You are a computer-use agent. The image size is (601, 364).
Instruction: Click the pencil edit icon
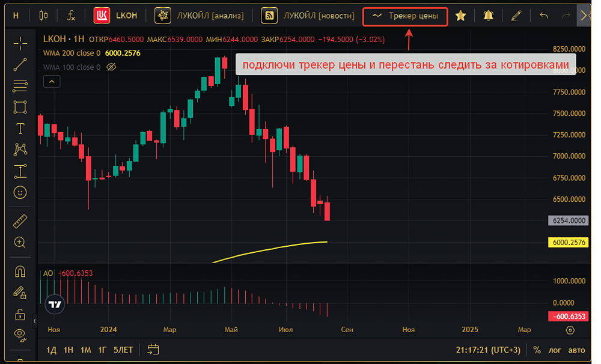(x=516, y=16)
